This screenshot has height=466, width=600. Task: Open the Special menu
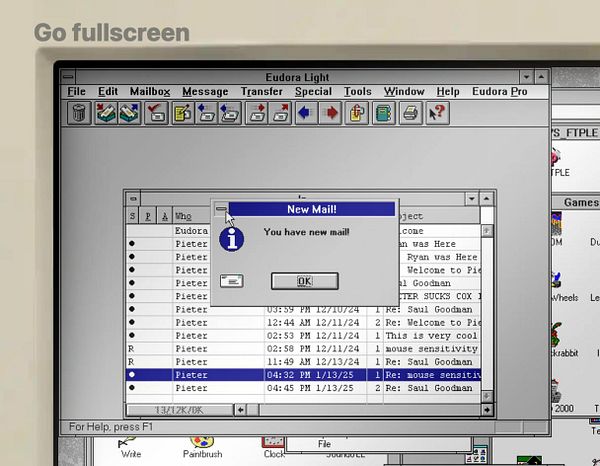point(313,91)
